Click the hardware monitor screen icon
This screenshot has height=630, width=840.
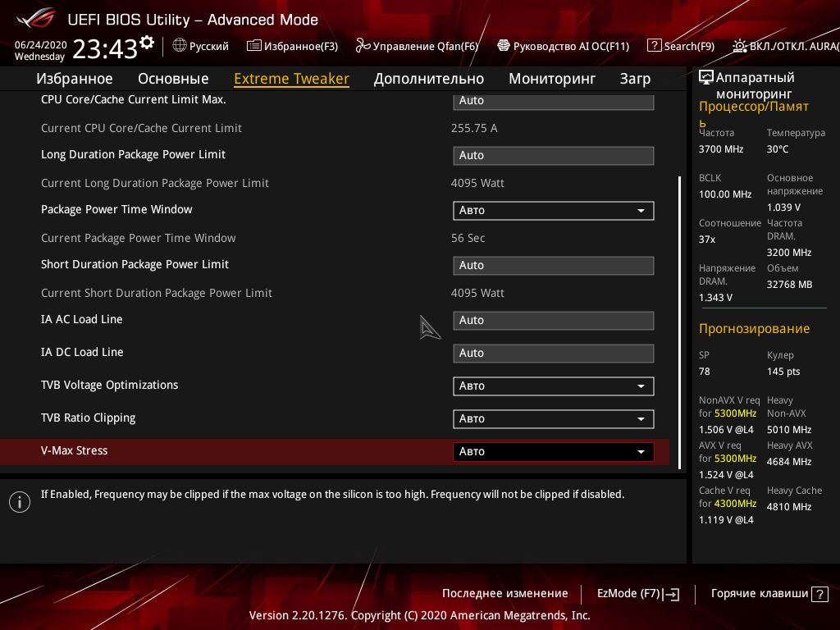[706, 77]
